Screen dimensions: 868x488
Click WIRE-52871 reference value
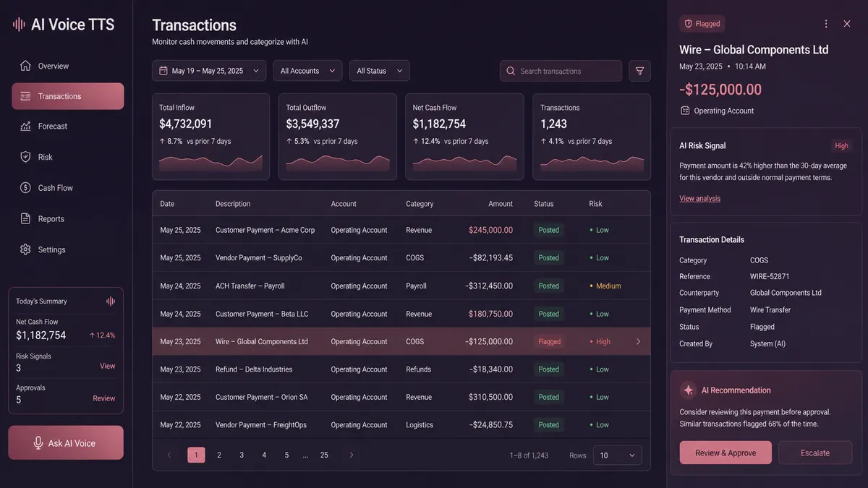[x=770, y=276]
